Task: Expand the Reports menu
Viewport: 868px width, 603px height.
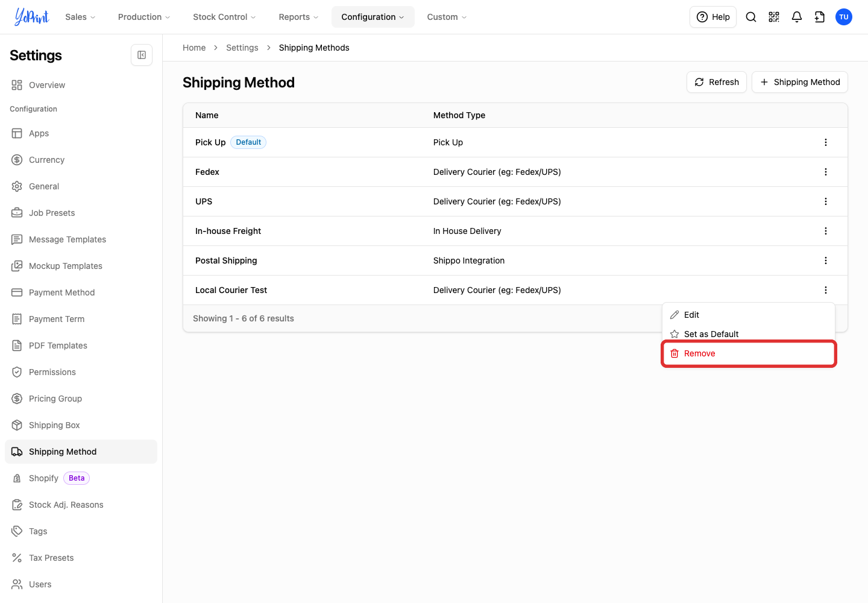Action: pyautogui.click(x=298, y=17)
